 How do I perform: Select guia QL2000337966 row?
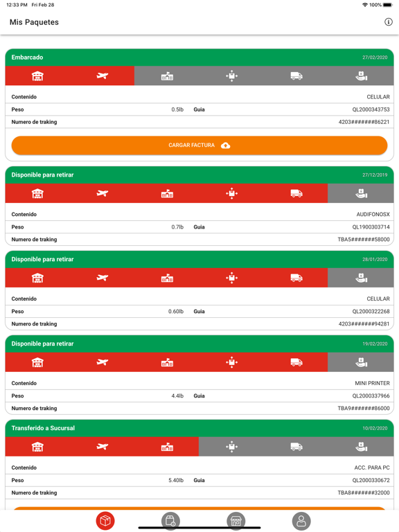199,396
